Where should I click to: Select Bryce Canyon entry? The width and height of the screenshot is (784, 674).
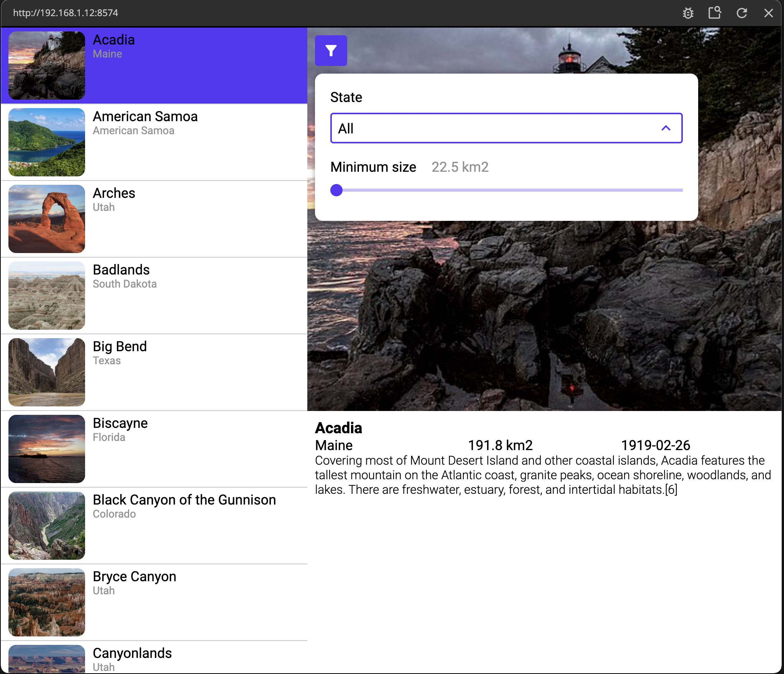click(154, 602)
